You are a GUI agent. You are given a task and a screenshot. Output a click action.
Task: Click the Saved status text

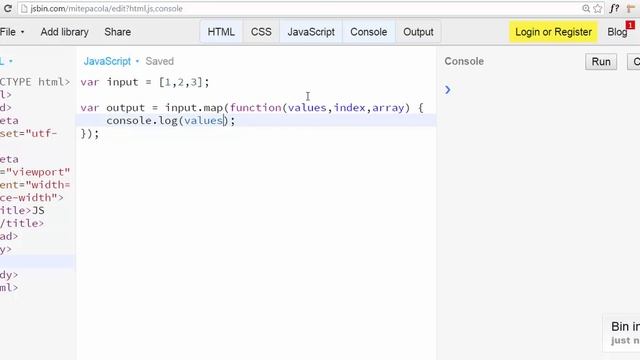pyautogui.click(x=160, y=61)
